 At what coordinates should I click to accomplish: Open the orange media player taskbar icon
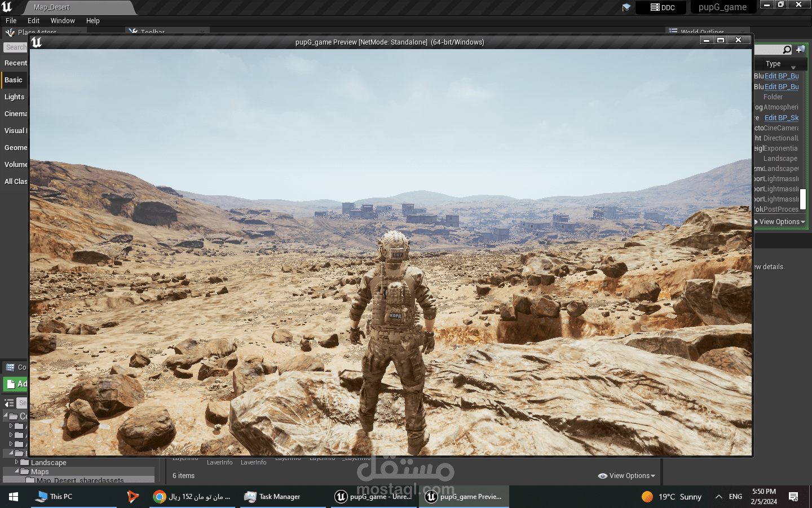coord(133,497)
